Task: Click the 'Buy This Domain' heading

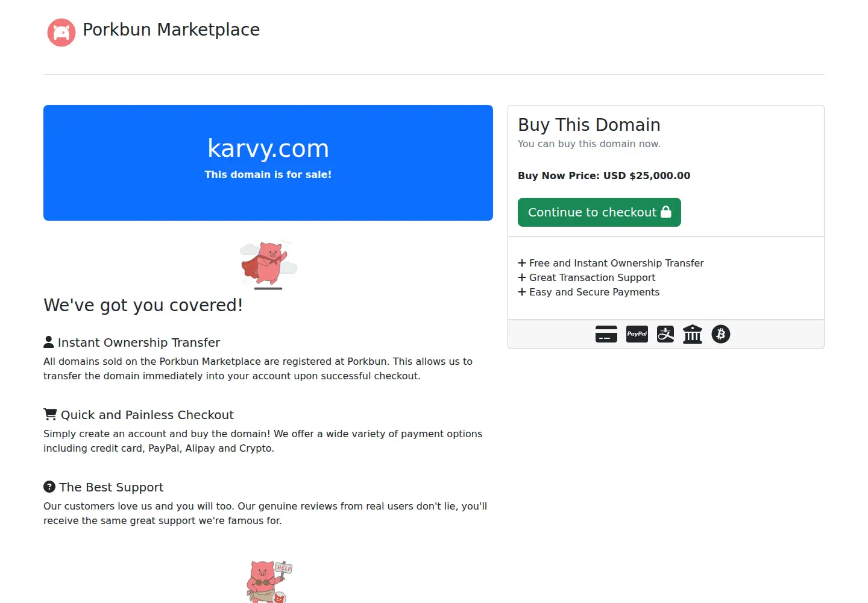Action: coord(589,125)
